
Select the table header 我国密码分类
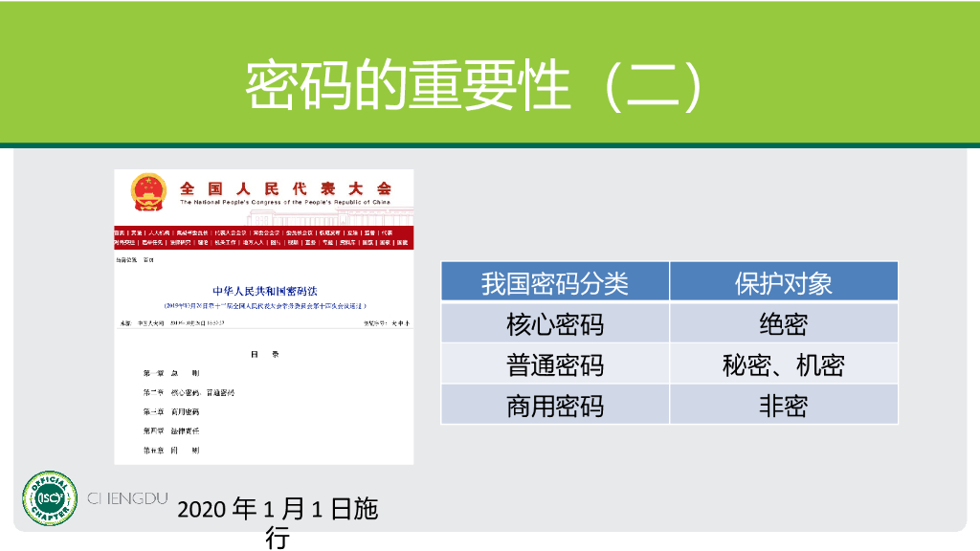click(x=555, y=282)
